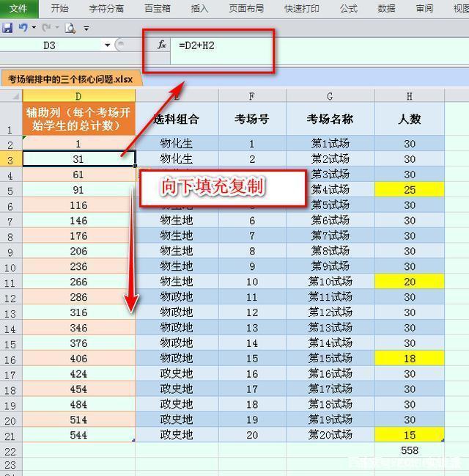Click 物化生 cell in row 2

coord(177,143)
